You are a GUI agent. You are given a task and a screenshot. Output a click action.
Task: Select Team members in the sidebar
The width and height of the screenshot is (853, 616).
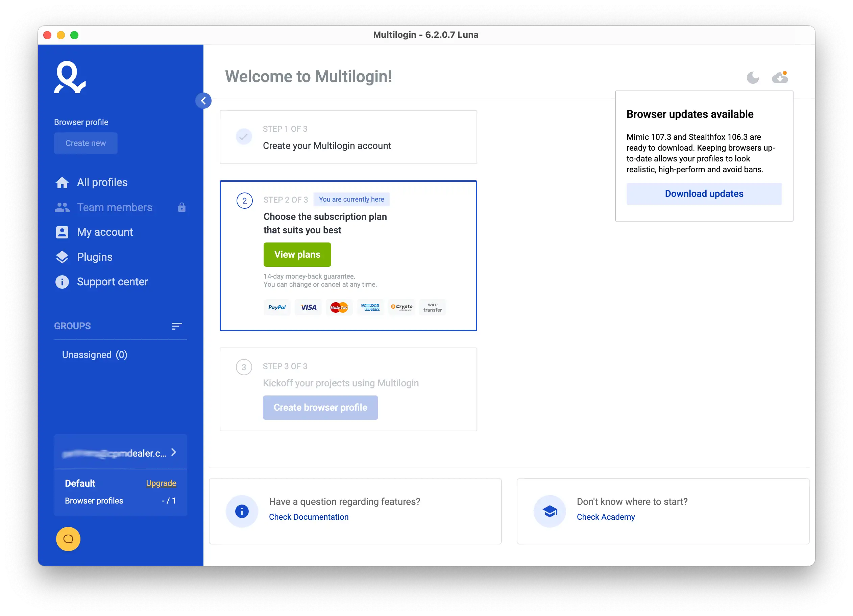click(115, 207)
